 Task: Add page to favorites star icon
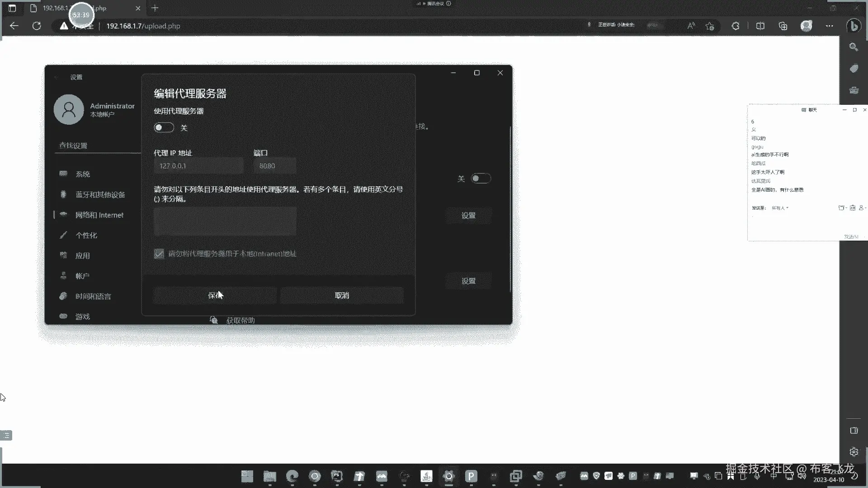[x=710, y=26]
